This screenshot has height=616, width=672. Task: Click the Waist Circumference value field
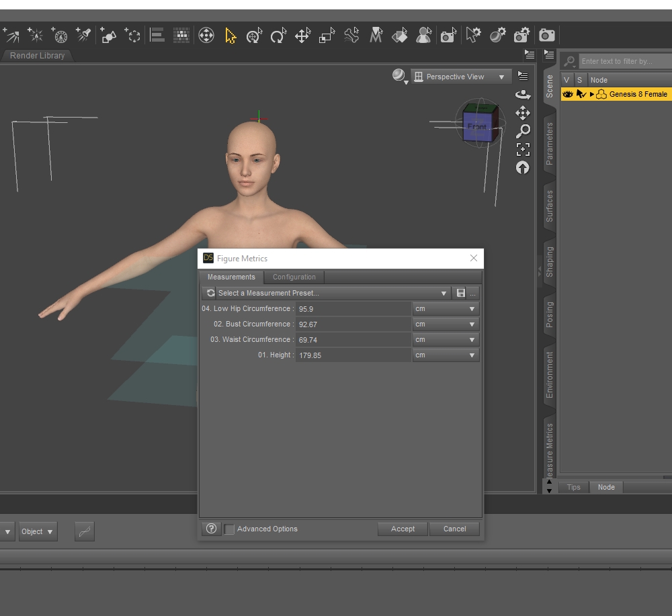353,340
